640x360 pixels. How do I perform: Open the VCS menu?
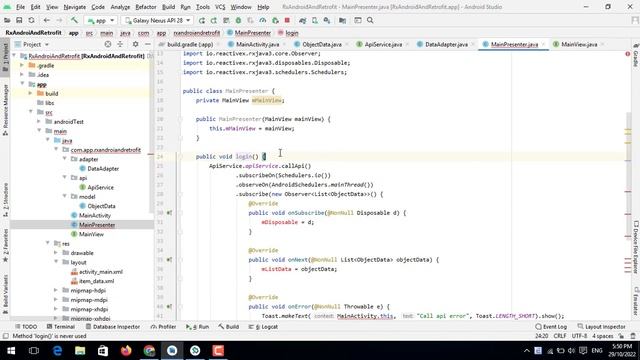click(220, 7)
